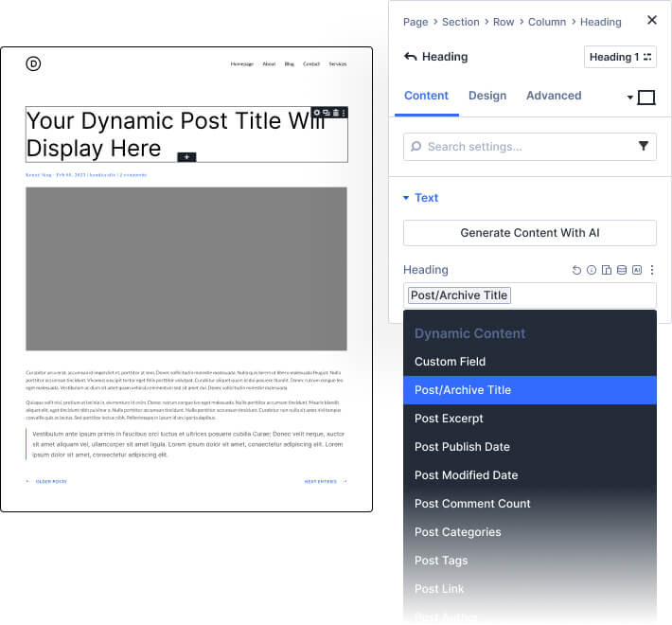This screenshot has width=672, height=625.
Task: Select Post Categories option
Action: point(530,532)
